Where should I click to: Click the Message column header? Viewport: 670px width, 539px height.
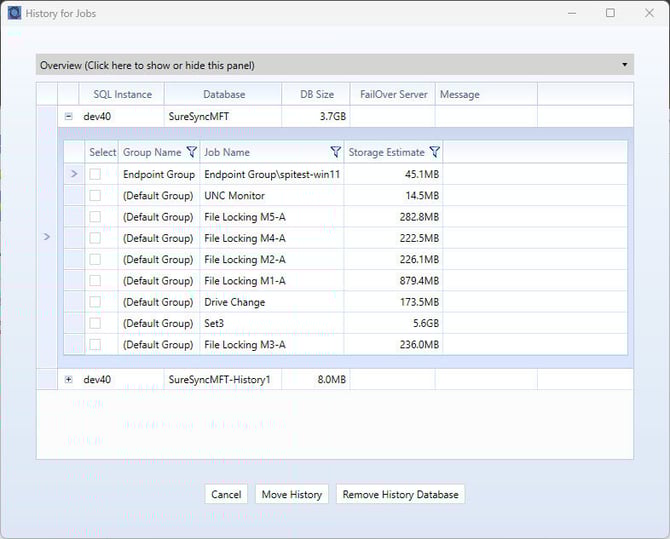486,94
